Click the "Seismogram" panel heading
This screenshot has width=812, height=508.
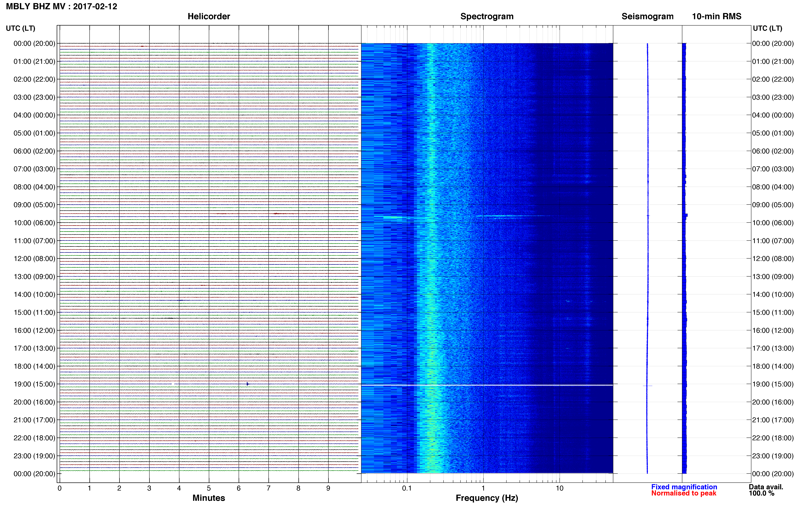pyautogui.click(x=647, y=16)
